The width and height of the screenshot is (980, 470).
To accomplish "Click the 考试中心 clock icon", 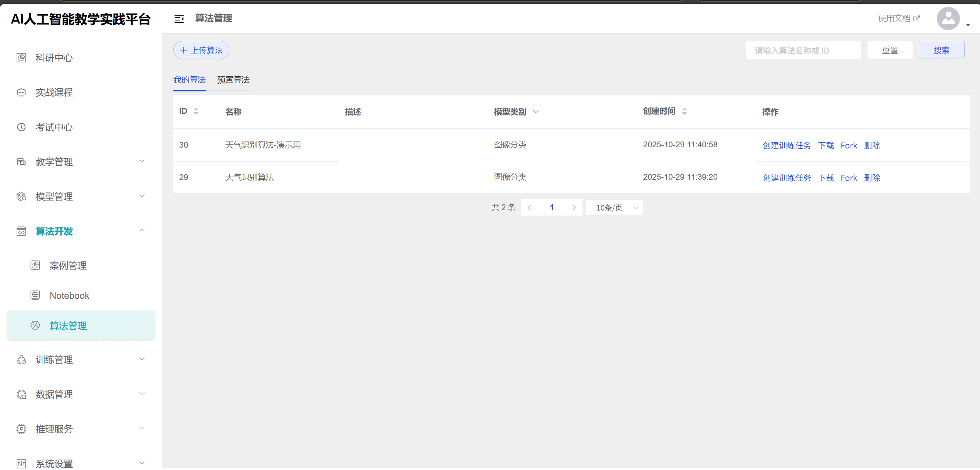I will click(x=22, y=127).
